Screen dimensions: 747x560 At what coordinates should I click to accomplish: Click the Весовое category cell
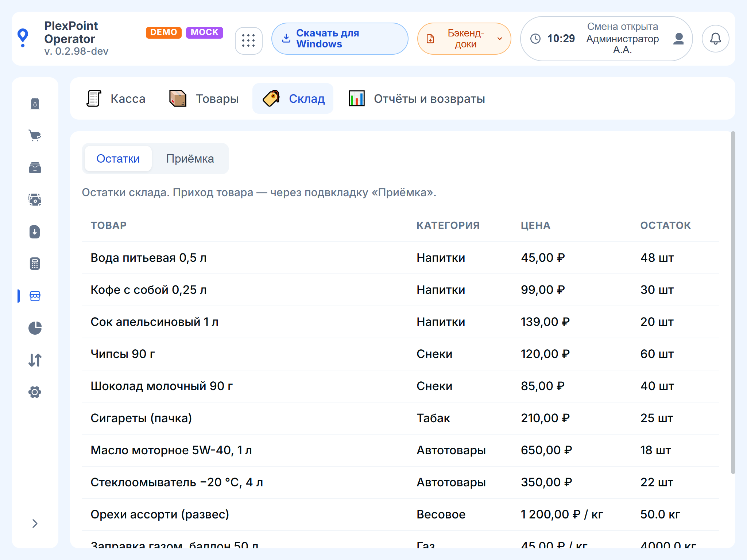point(441,514)
